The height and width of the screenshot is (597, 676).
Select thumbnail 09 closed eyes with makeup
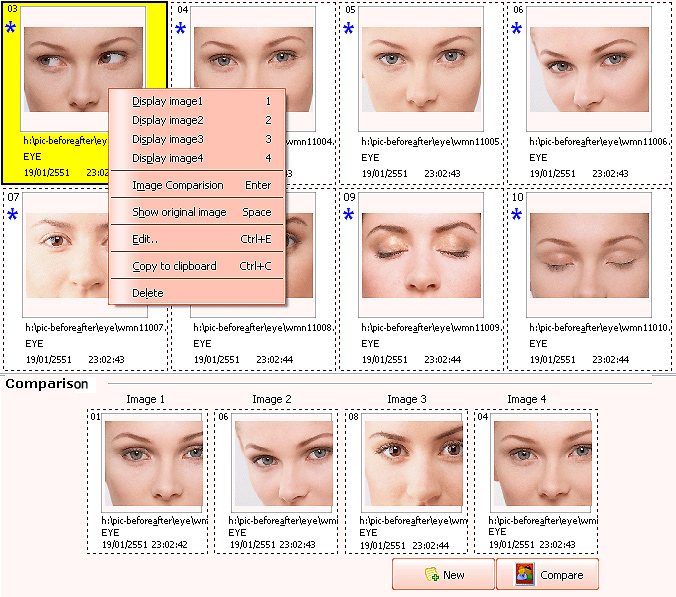421,255
